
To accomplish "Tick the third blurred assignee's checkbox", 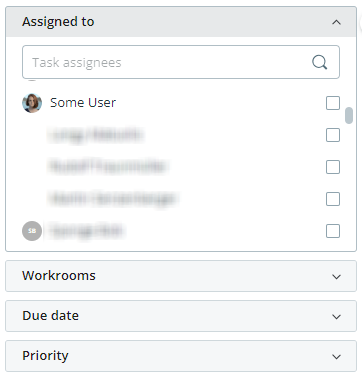I will click(333, 199).
